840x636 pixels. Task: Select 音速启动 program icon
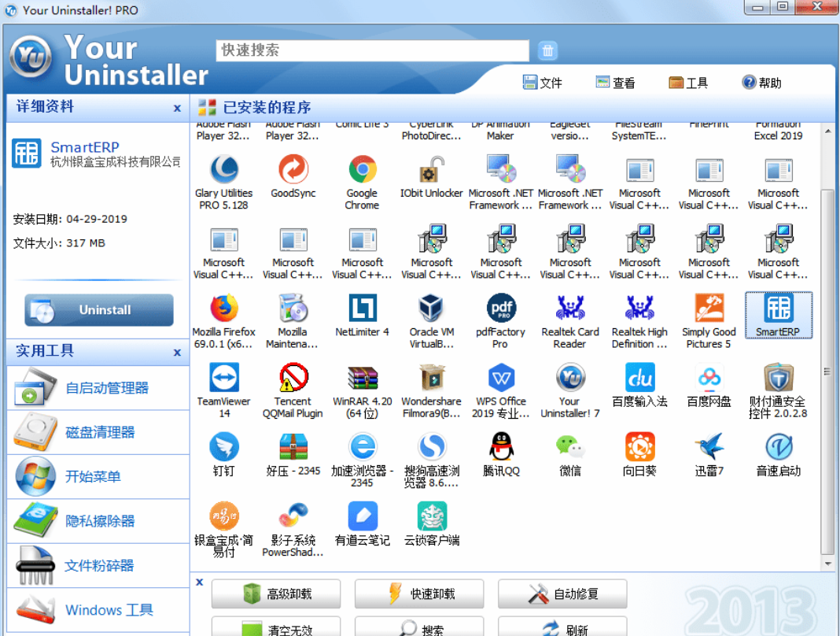779,447
